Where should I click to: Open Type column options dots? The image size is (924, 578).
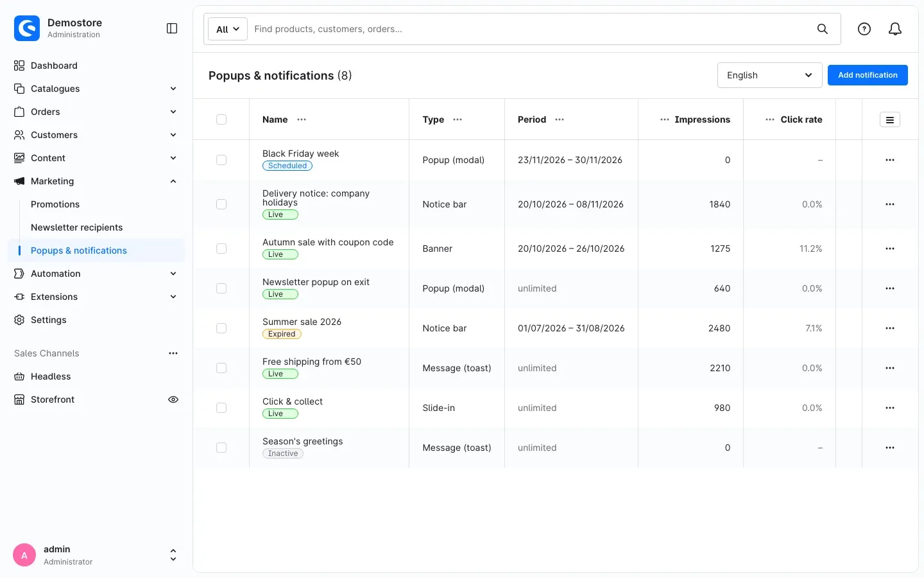point(458,119)
